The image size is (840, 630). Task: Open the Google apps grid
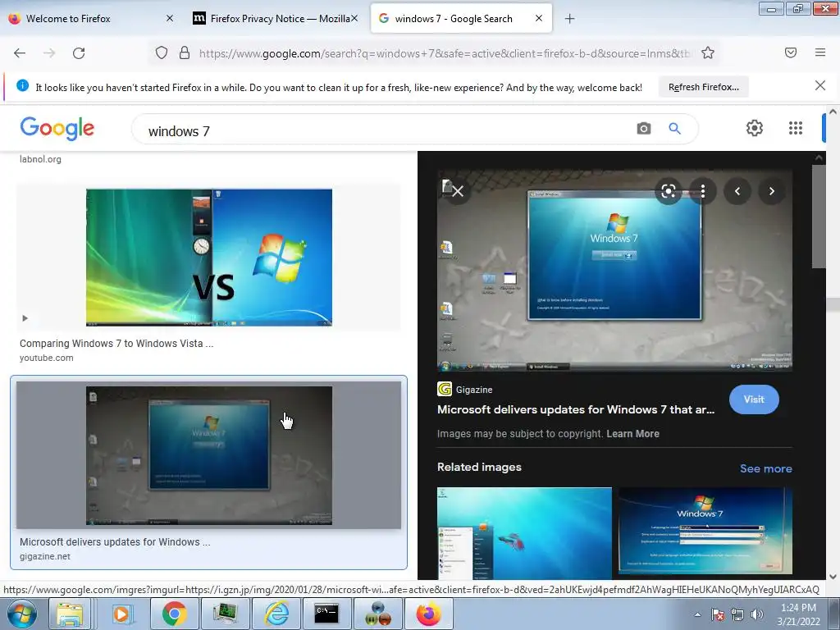796,128
